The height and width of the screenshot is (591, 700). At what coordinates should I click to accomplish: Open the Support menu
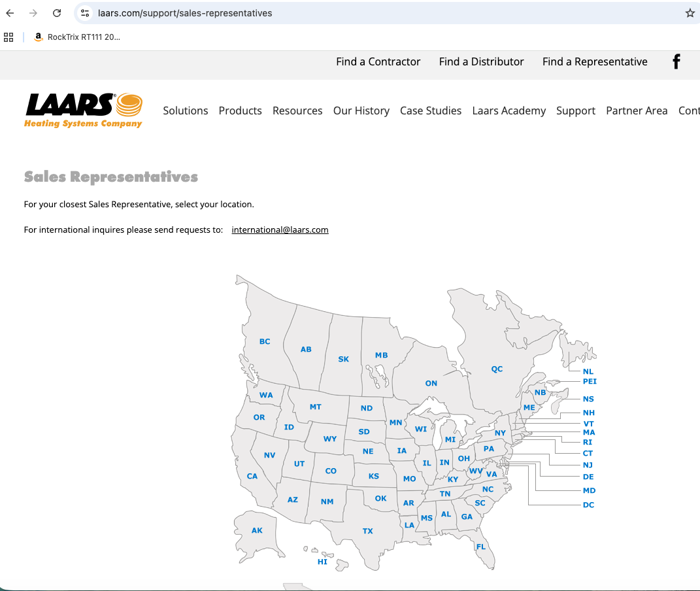tap(575, 110)
